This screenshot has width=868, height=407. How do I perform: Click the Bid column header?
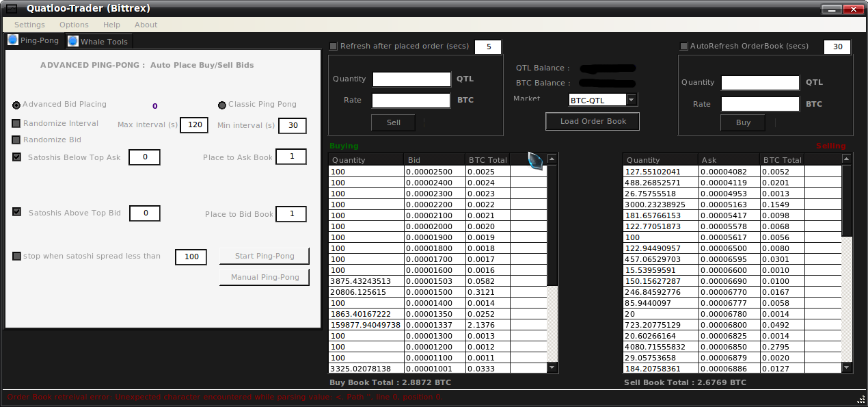click(435, 159)
